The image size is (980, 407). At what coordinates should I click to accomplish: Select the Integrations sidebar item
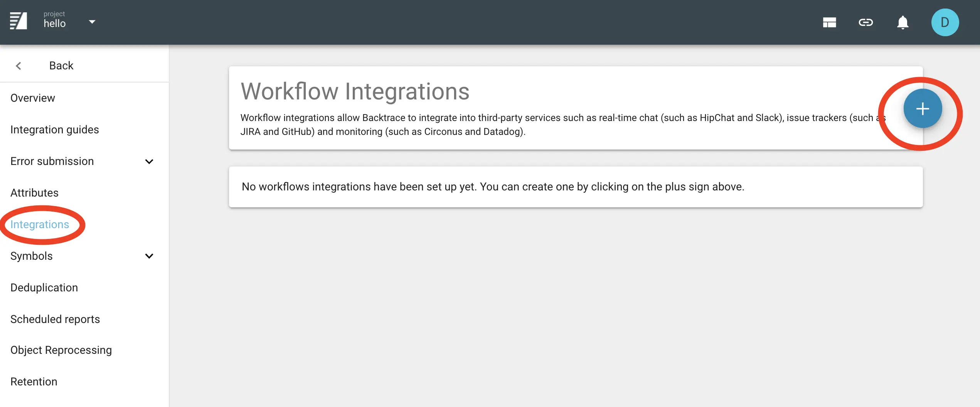(x=40, y=225)
